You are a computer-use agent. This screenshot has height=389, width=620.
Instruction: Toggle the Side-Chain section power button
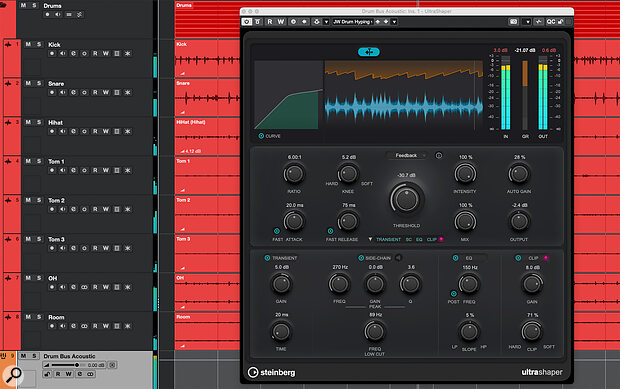[x=361, y=258]
